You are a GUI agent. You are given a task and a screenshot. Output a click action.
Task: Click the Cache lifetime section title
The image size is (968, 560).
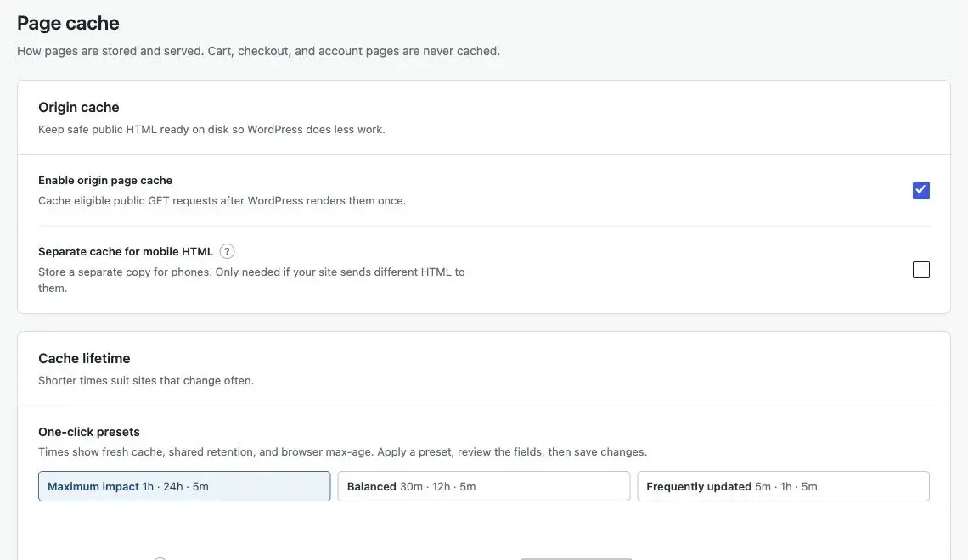pyautogui.click(x=84, y=358)
